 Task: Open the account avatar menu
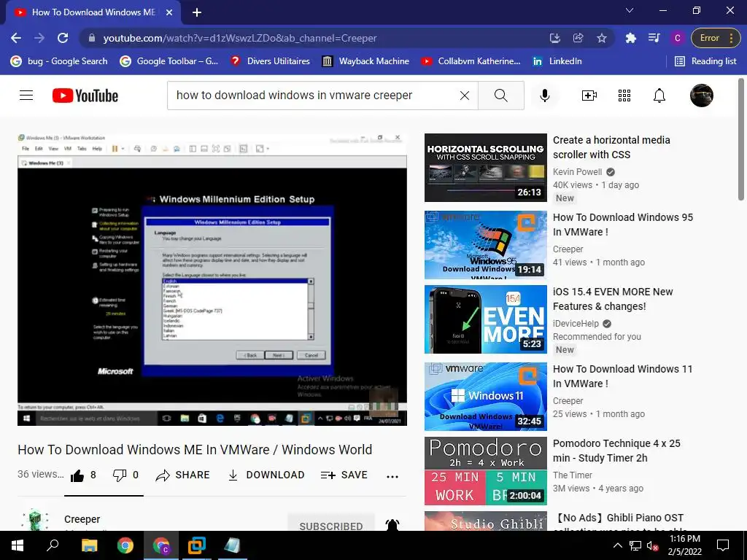click(701, 96)
